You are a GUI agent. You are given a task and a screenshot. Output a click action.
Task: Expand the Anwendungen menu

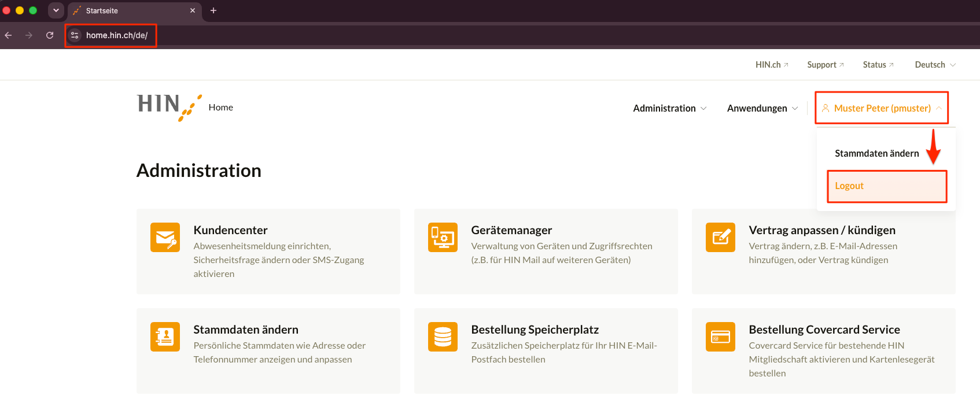point(762,108)
